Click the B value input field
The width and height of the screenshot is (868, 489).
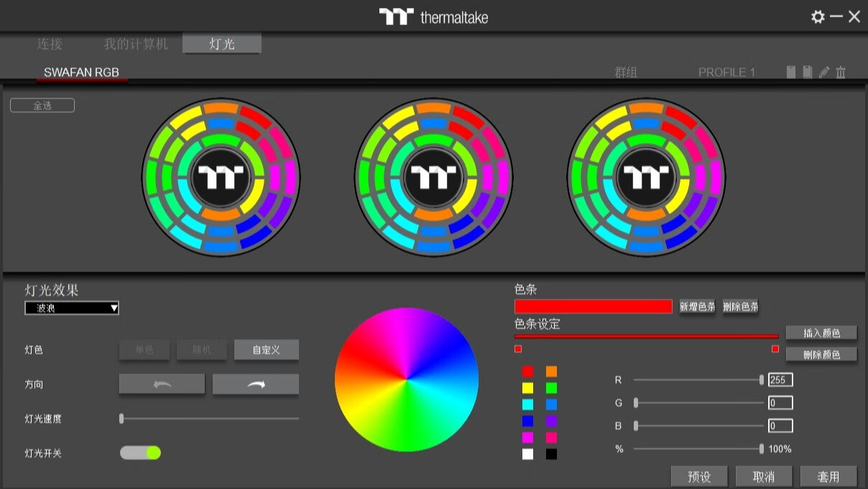(780, 426)
